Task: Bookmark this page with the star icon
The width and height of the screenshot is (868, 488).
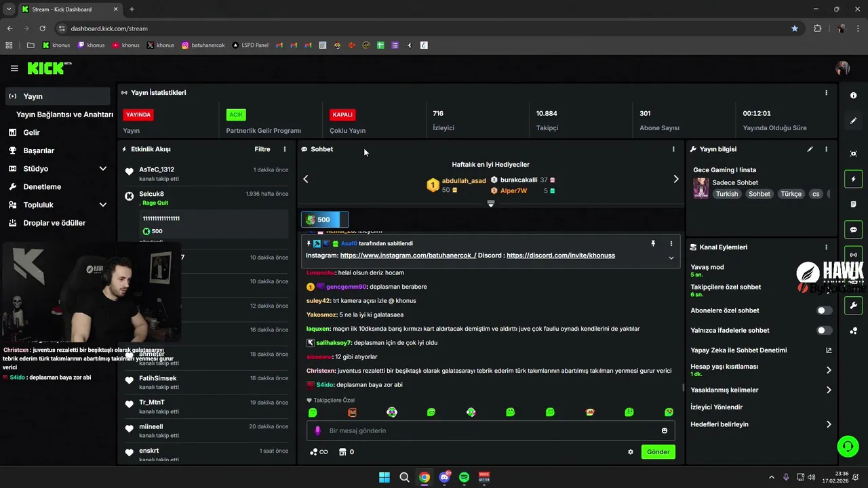Action: [795, 28]
